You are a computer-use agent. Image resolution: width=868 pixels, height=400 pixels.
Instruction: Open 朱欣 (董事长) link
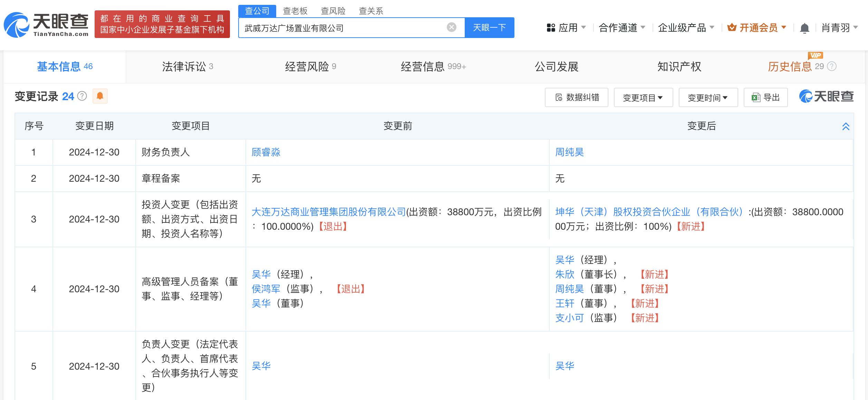565,274
